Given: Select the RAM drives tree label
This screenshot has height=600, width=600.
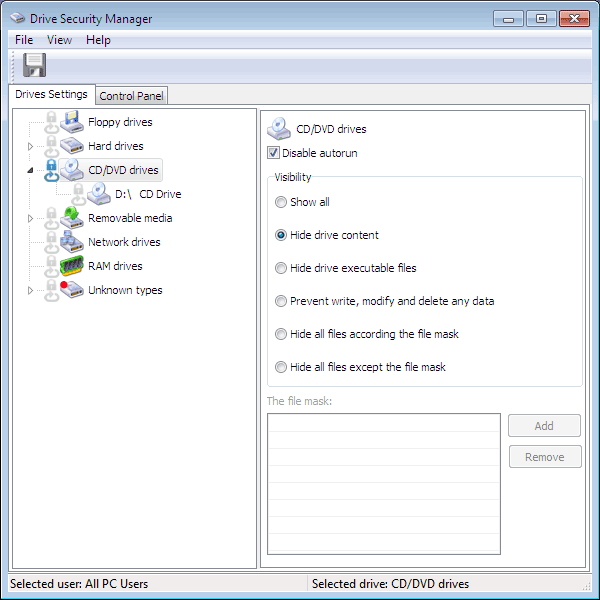Looking at the screenshot, I should click(115, 266).
